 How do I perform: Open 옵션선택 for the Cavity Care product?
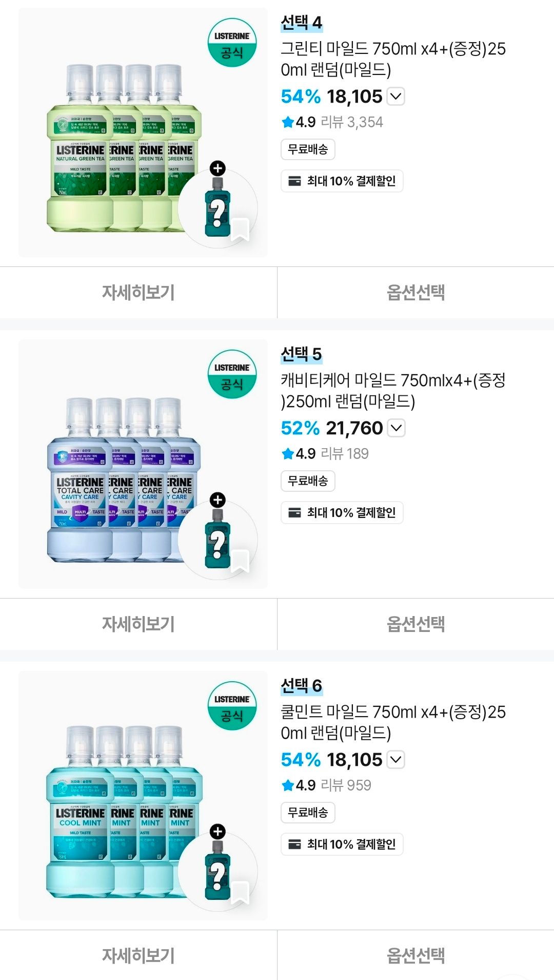tap(416, 624)
